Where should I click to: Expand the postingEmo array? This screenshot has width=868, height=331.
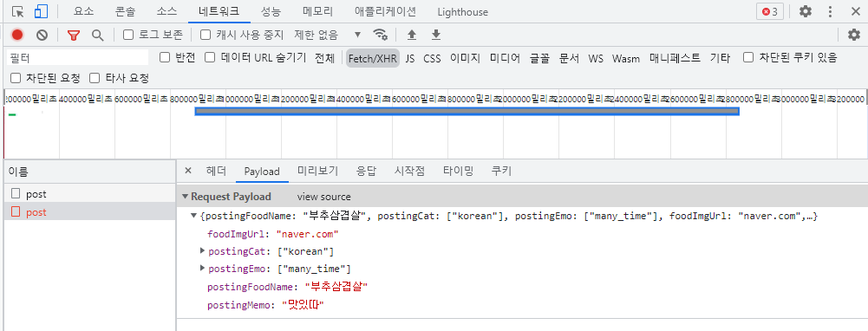[202, 269]
